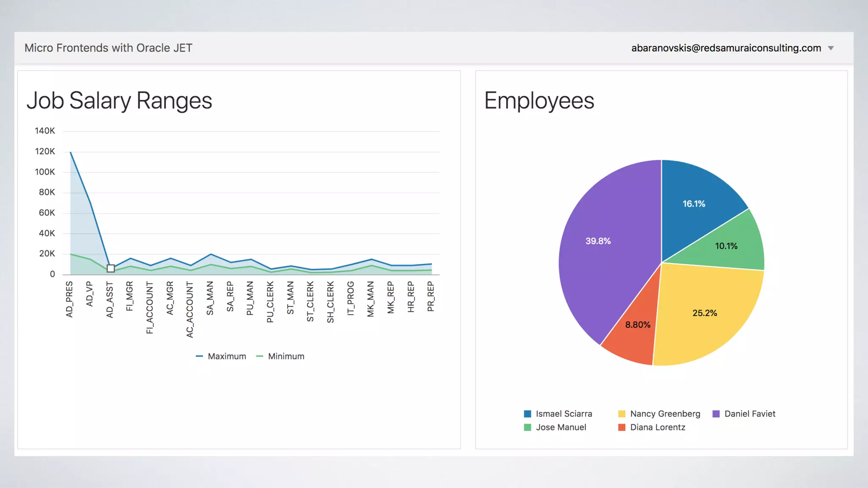Click the AD_ASST data point marker
The width and height of the screenshot is (868, 488).
coord(111,268)
